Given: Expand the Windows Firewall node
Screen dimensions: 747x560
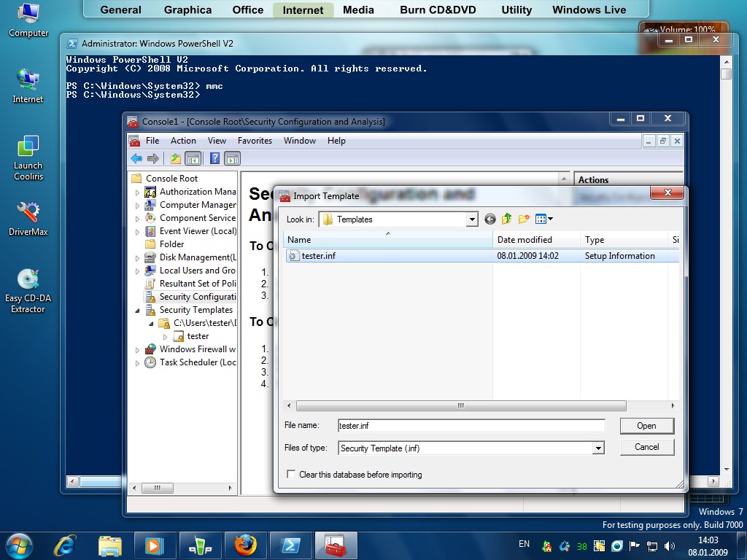Looking at the screenshot, I should [x=137, y=350].
